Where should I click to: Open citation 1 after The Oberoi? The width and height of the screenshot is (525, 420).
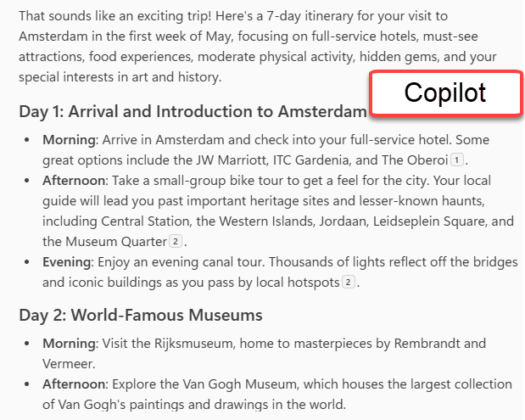[x=458, y=160]
